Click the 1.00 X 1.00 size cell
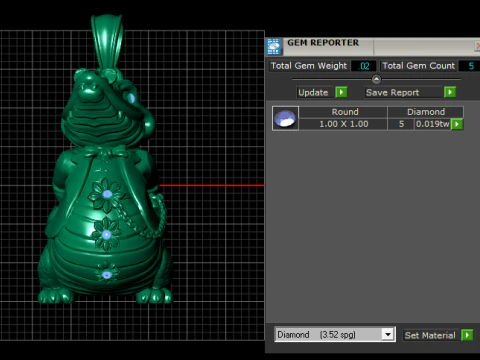Image resolution: width=480 pixels, height=360 pixels. click(343, 124)
